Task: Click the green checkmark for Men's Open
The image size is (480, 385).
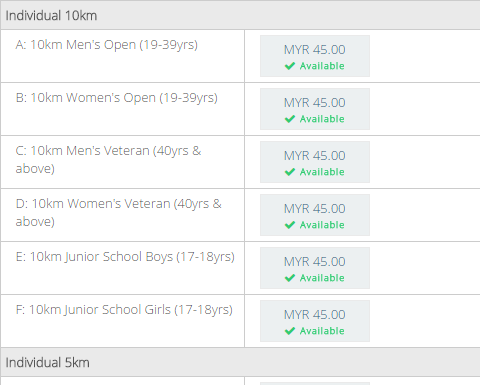Action: click(290, 66)
